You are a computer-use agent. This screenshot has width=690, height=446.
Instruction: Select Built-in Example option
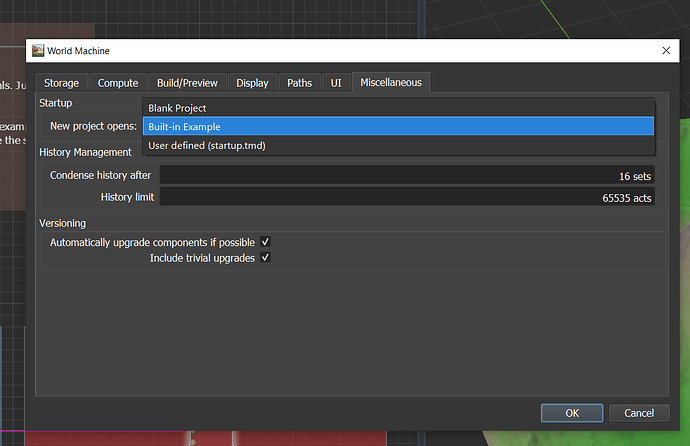399,126
